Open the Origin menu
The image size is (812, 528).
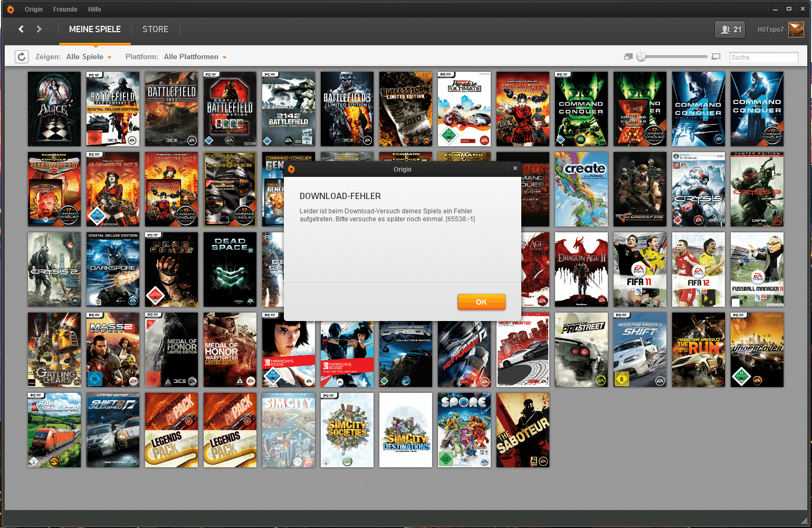(x=34, y=10)
